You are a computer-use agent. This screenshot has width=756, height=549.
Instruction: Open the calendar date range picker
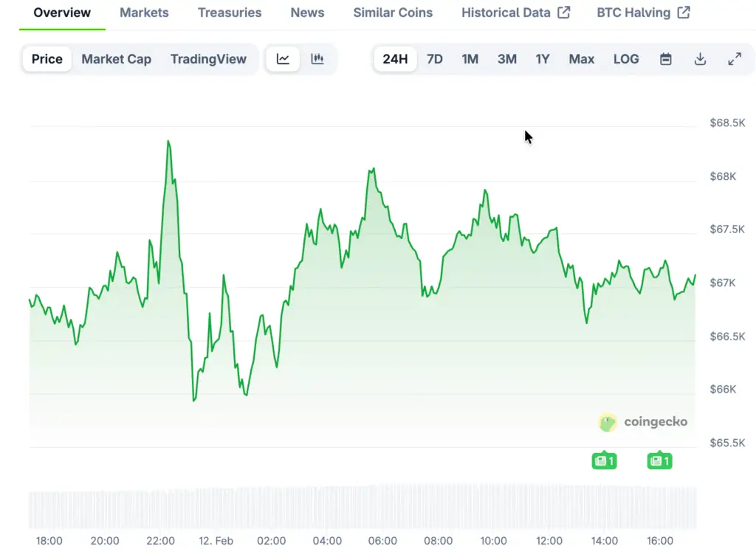click(x=666, y=59)
